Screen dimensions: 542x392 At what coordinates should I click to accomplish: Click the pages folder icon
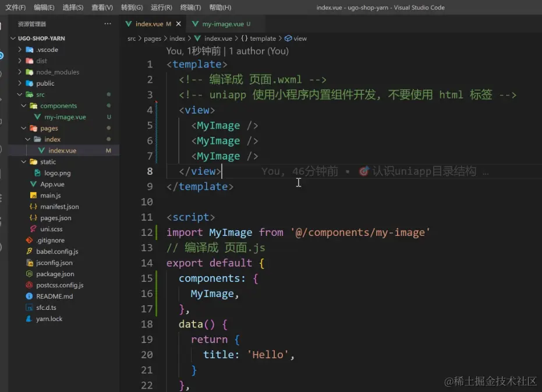(34, 128)
